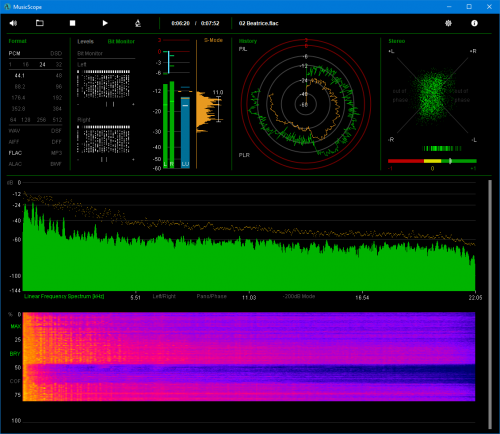Click the Linear Frequency Spectrum label
This screenshot has width=500, height=434.
point(64,296)
